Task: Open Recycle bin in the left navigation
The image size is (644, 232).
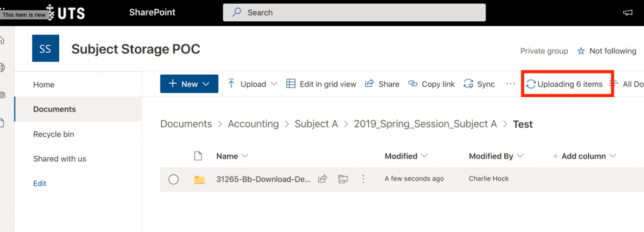Action: (x=53, y=135)
